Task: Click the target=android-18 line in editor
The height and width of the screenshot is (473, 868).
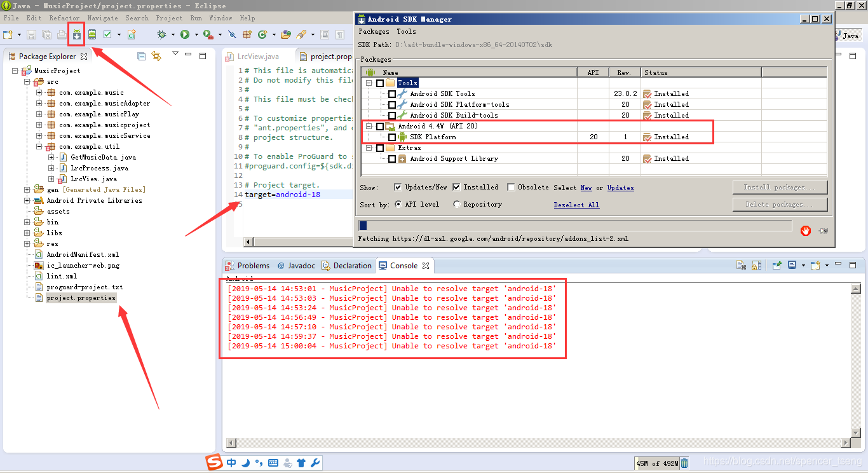Action: click(282, 195)
